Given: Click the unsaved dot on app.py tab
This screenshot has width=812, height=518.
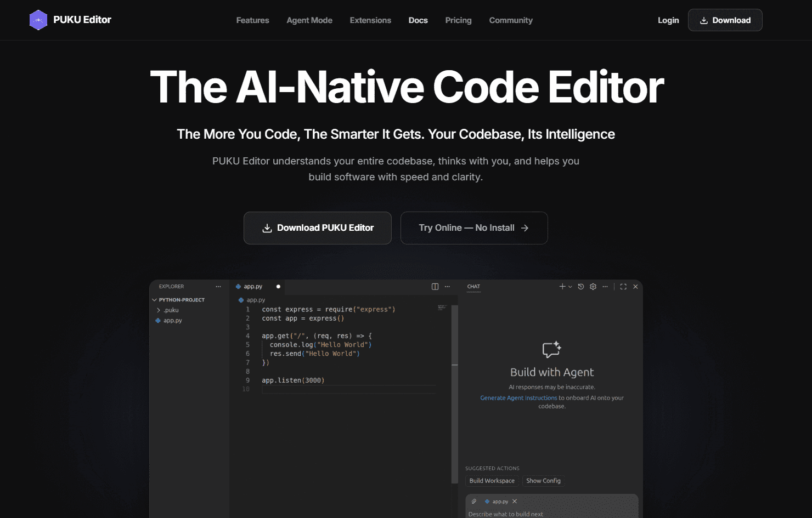Looking at the screenshot, I should click(x=278, y=287).
